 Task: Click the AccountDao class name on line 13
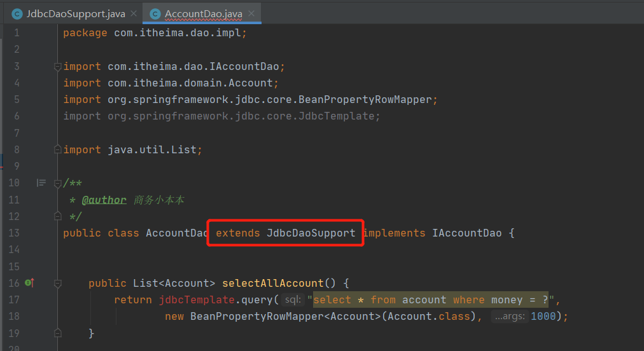click(x=176, y=233)
